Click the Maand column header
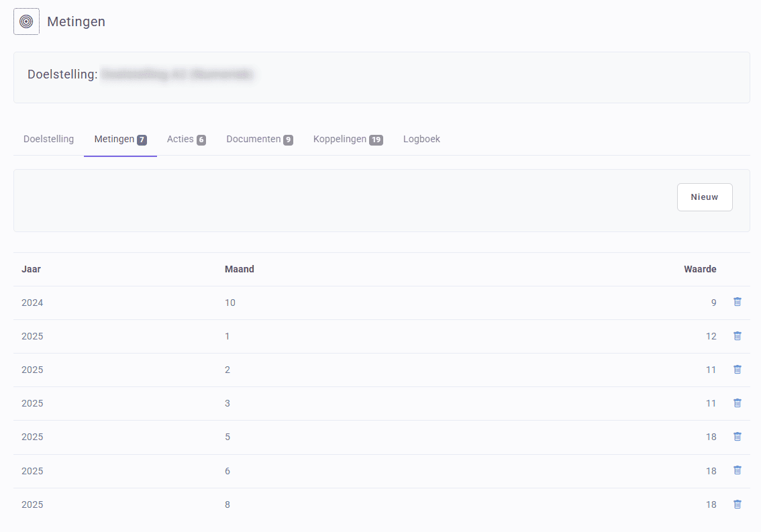Screen dimensions: 761x532 click(240, 270)
